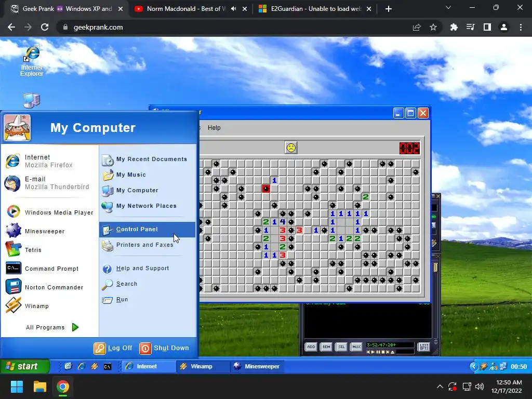Open the Minesweeper Help menu
The width and height of the screenshot is (532, 399).
214,128
